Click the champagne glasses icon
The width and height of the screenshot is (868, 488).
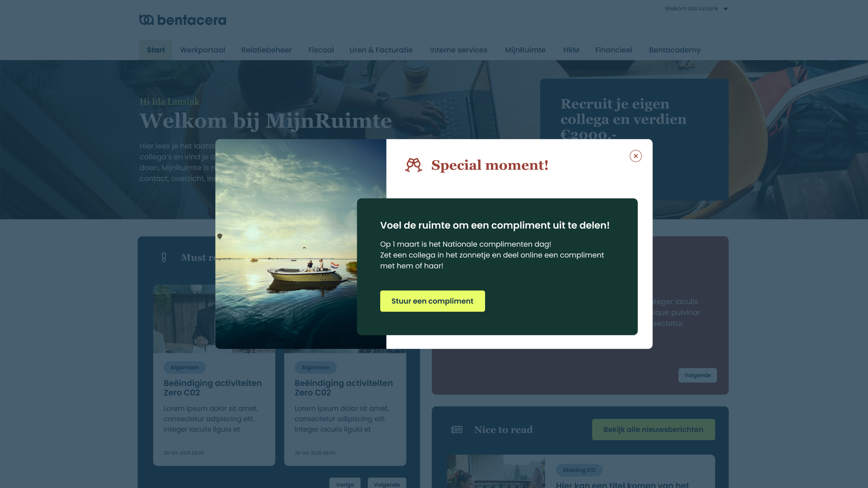coord(413,165)
